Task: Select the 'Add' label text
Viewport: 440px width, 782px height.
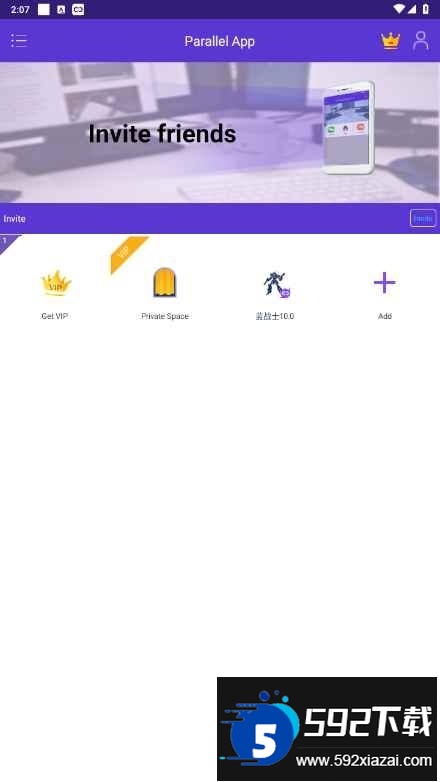Action: point(385,316)
